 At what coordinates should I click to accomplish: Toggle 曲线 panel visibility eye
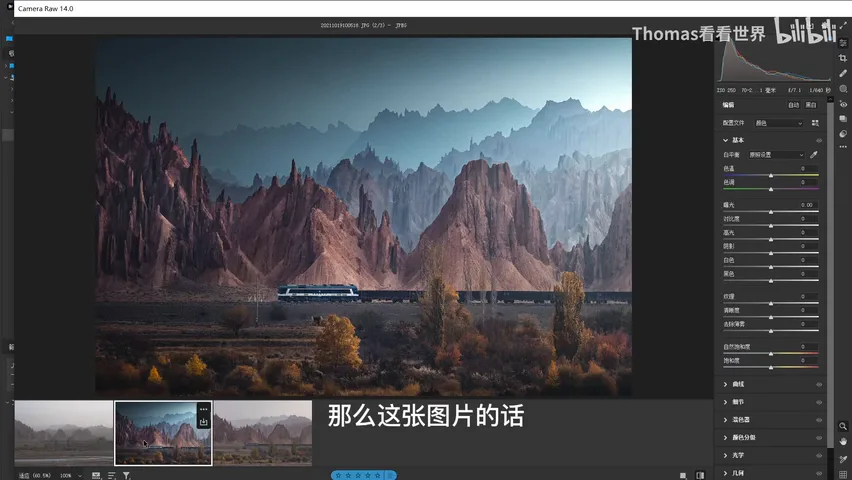(x=819, y=384)
